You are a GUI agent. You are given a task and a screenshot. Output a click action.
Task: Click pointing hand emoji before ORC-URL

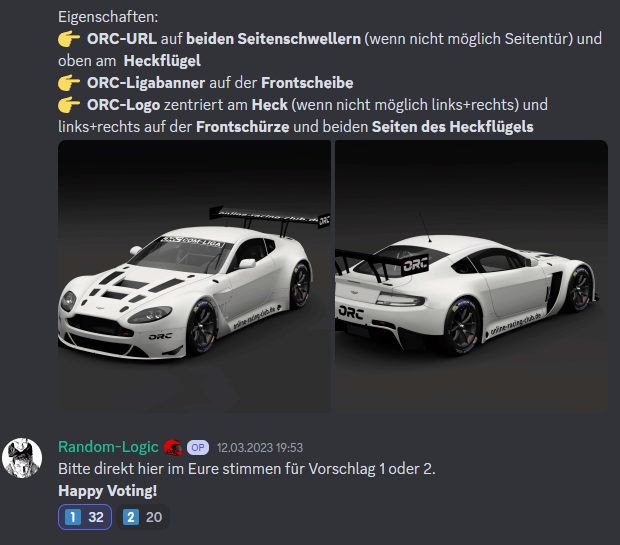tap(69, 39)
